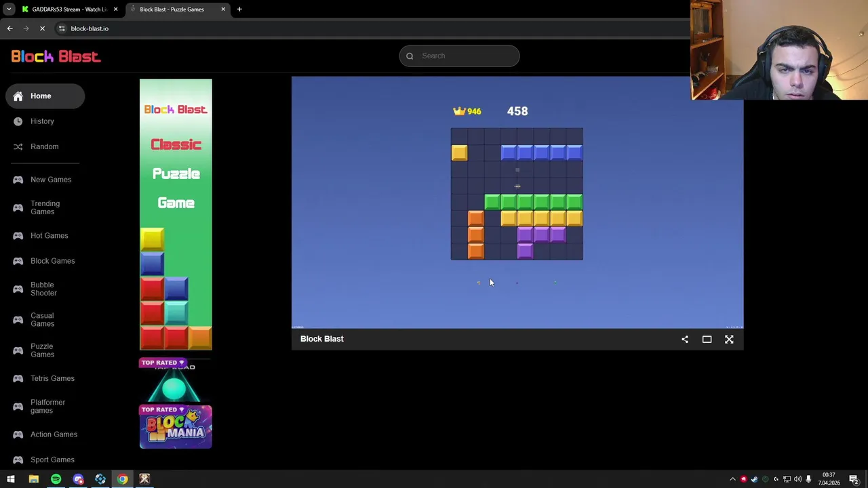Close the Block Blast Puzzle Games tab

pyautogui.click(x=223, y=9)
